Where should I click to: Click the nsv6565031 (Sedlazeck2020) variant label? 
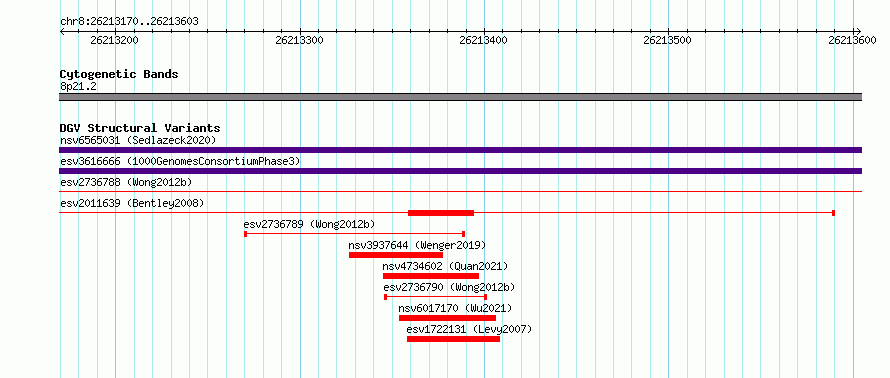coord(138,140)
